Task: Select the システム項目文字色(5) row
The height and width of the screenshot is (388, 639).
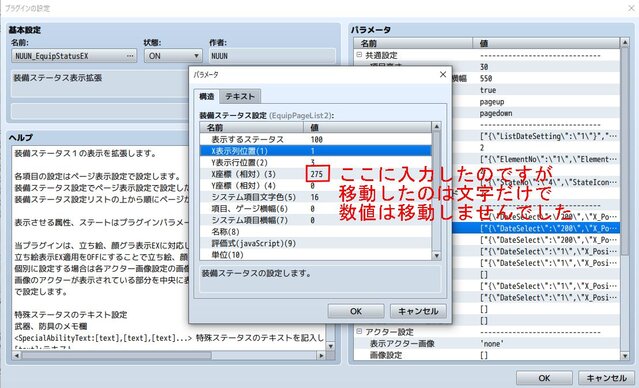Action: tap(315, 197)
